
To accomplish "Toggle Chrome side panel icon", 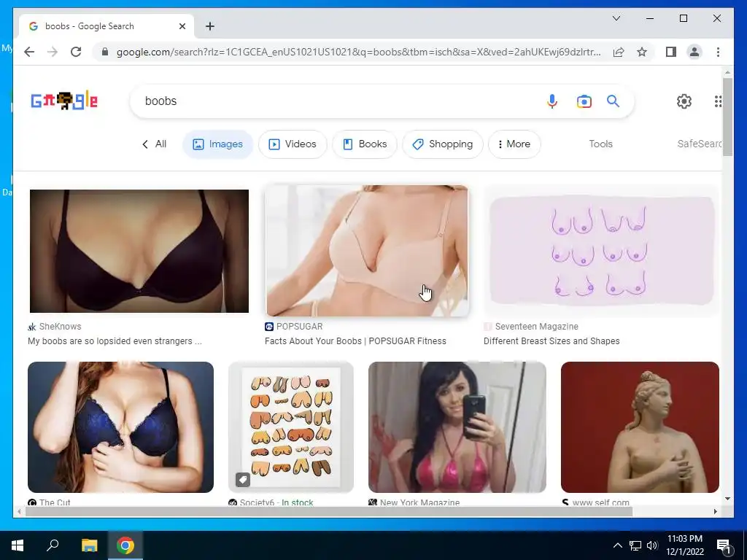I will pos(671,52).
